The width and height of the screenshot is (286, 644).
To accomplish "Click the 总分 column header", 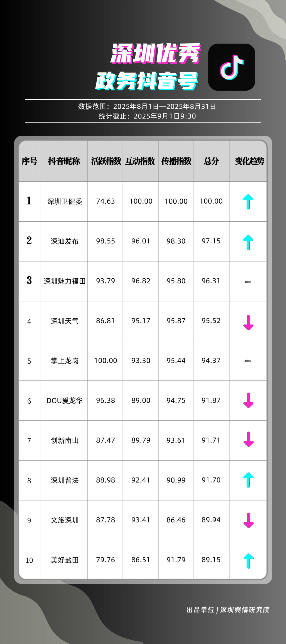I will pos(211,161).
